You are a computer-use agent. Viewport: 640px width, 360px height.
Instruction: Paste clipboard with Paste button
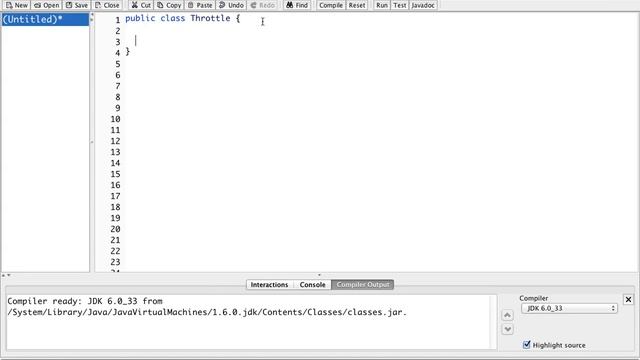[200, 5]
